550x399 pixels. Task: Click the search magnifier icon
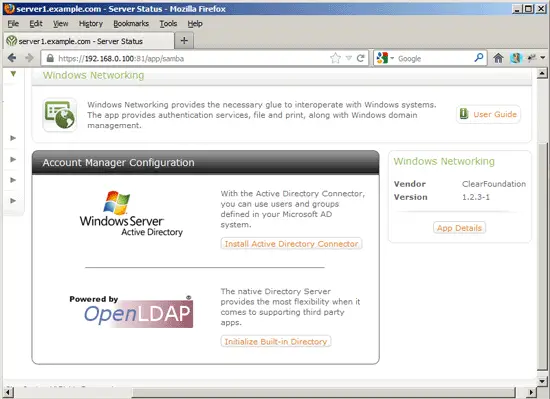coord(479,58)
